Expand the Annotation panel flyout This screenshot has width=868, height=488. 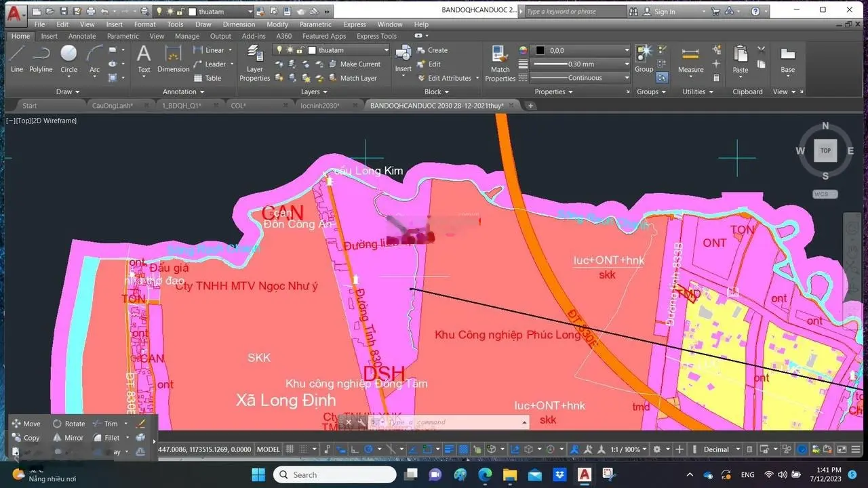183,91
